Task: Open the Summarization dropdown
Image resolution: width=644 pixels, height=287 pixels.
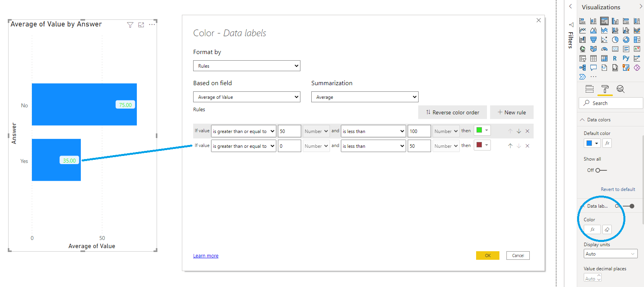Action: (x=365, y=97)
